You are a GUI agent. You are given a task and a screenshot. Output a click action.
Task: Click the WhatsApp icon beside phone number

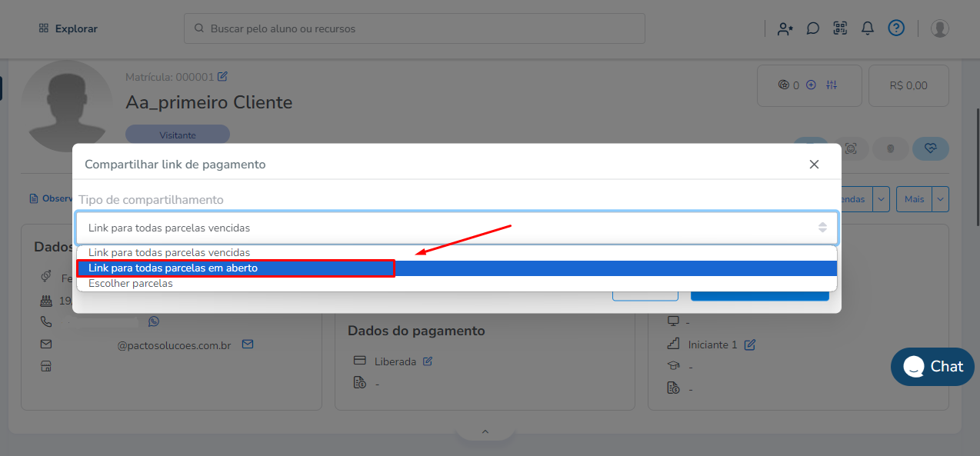[154, 321]
